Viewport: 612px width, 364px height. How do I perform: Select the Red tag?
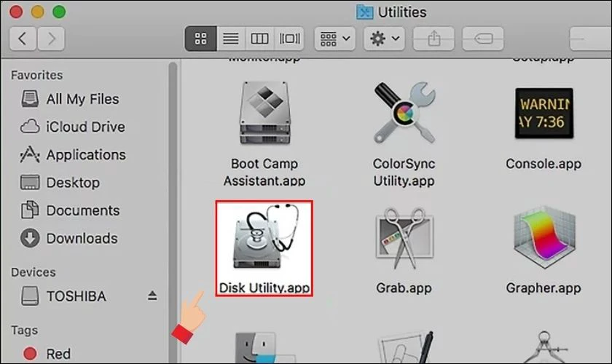pos(47,354)
